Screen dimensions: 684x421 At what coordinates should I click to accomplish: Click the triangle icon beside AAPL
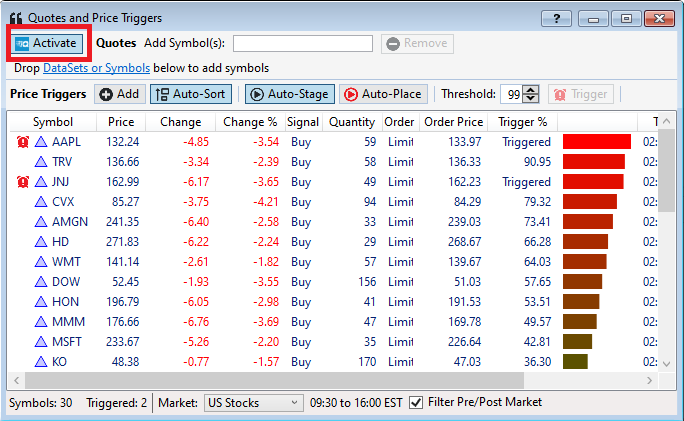(x=41, y=142)
